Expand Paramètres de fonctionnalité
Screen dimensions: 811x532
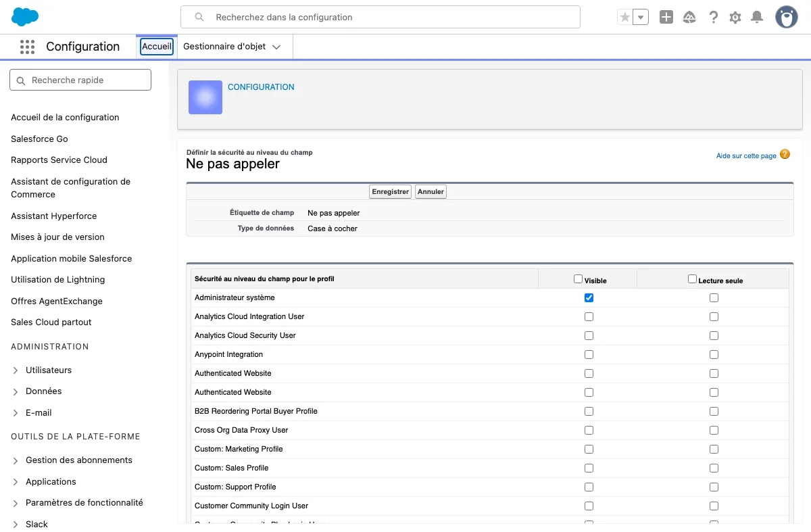pos(16,503)
